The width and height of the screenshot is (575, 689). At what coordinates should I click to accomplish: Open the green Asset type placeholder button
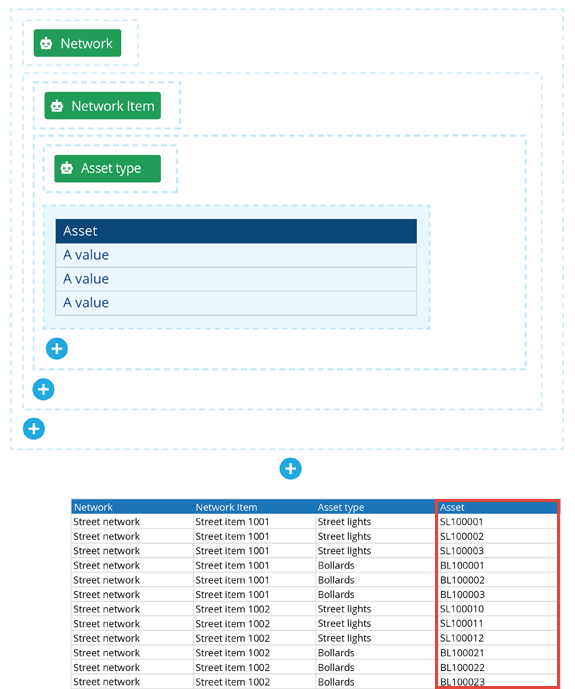coord(108,168)
